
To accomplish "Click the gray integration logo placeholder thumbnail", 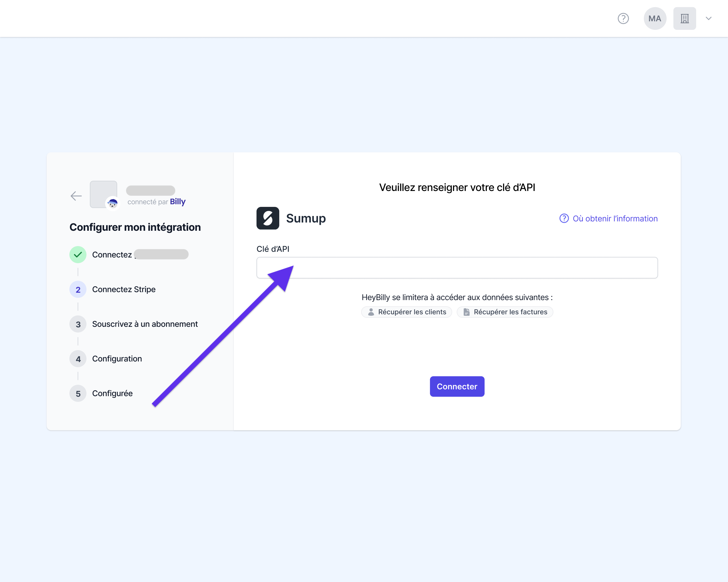I will tap(103, 194).
